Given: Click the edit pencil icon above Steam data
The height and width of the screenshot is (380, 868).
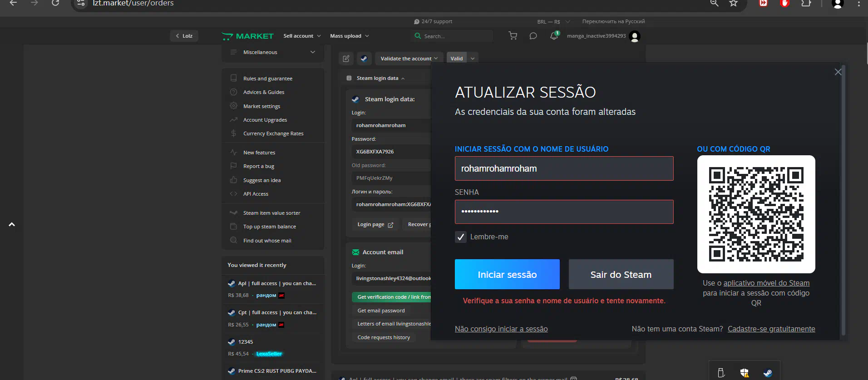Looking at the screenshot, I should [x=346, y=59].
